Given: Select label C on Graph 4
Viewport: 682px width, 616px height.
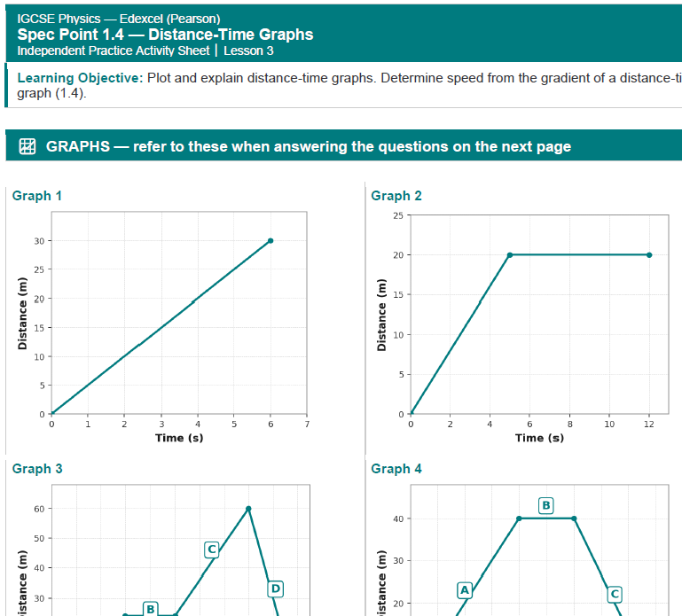Looking at the screenshot, I should (x=615, y=594).
